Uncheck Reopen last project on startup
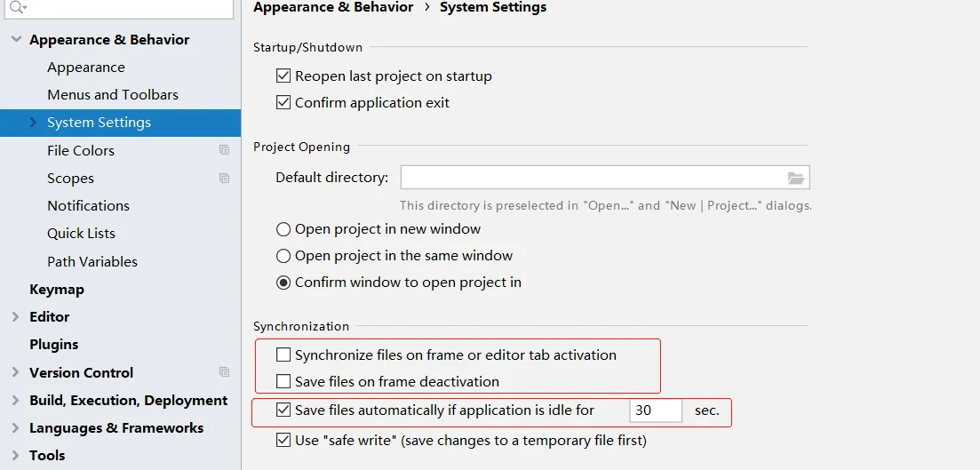Screen dimensions: 980x470 point(283,76)
